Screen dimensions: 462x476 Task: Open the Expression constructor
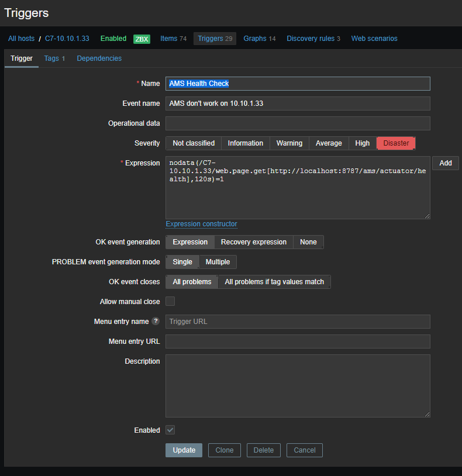[x=201, y=224]
